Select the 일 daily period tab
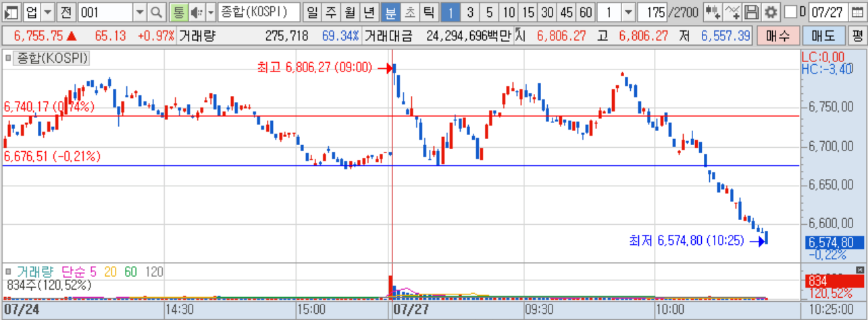This screenshot has height=320, width=868. (312, 11)
